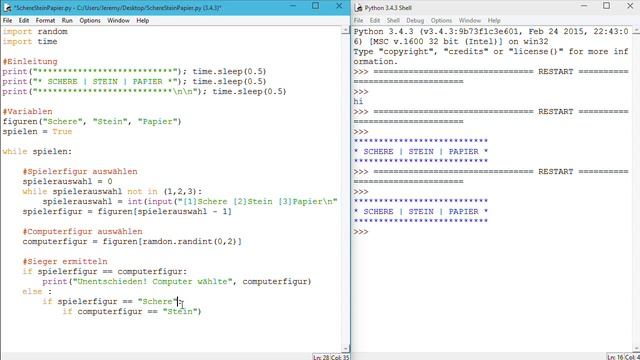Click '#Sieger ermitteln' comment
The image size is (640, 360).
click(65, 261)
